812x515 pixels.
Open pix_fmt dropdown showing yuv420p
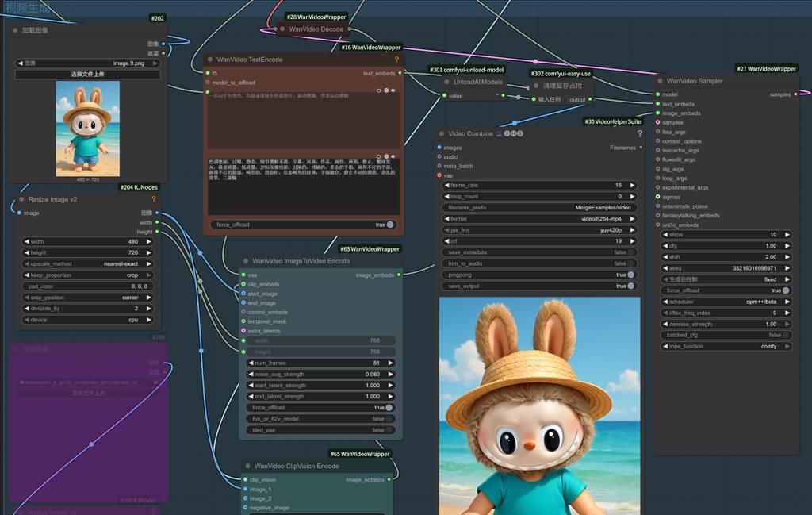pos(539,230)
